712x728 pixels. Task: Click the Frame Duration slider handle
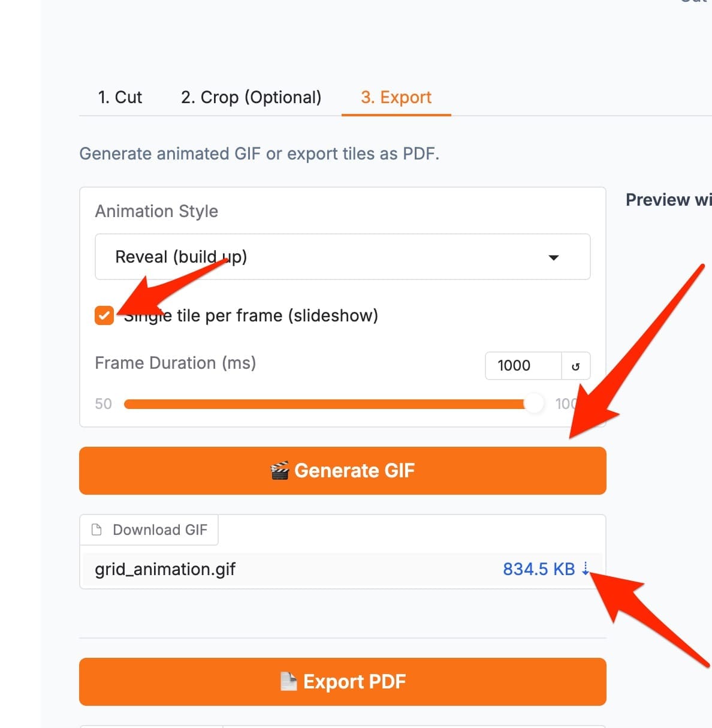[533, 404]
